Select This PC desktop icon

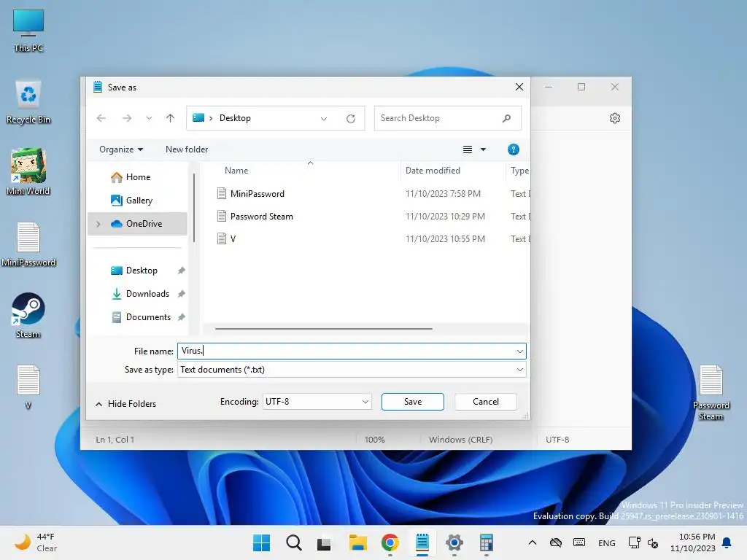(28, 31)
